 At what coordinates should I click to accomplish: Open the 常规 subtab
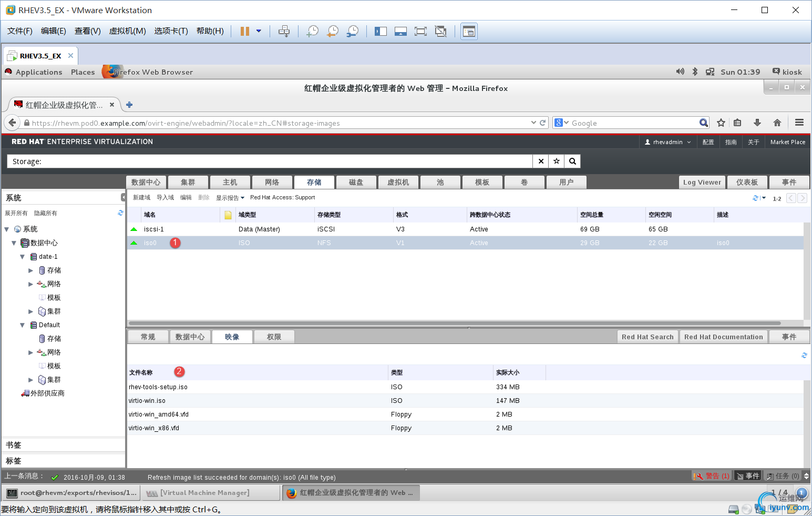pyautogui.click(x=148, y=337)
